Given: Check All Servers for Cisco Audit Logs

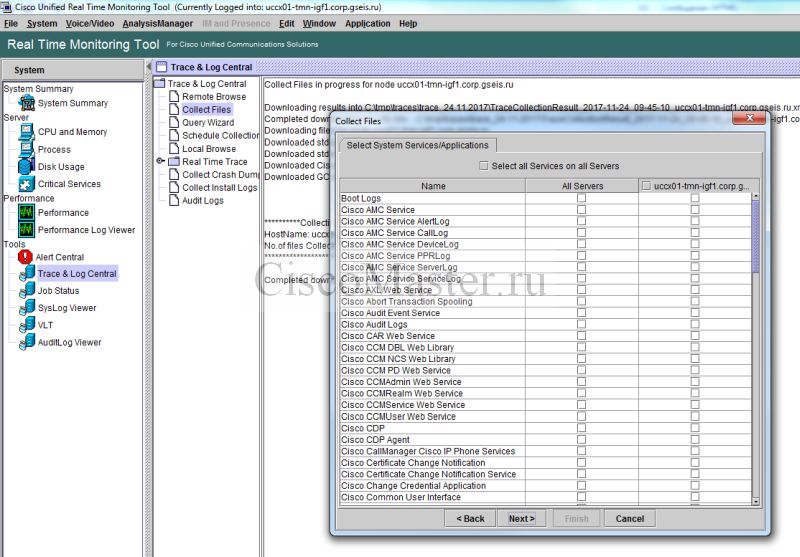Looking at the screenshot, I should (x=582, y=324).
